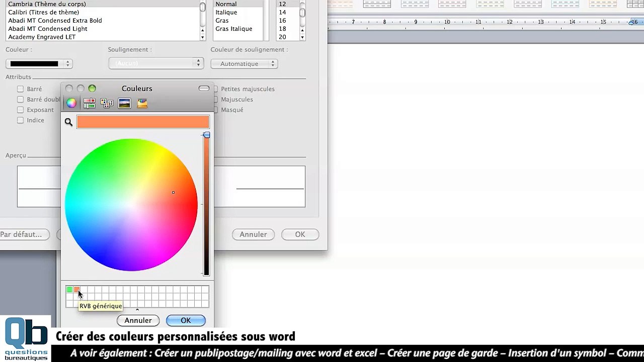Select Academy Engraved LET font
The height and width of the screenshot is (362, 644).
click(x=42, y=37)
